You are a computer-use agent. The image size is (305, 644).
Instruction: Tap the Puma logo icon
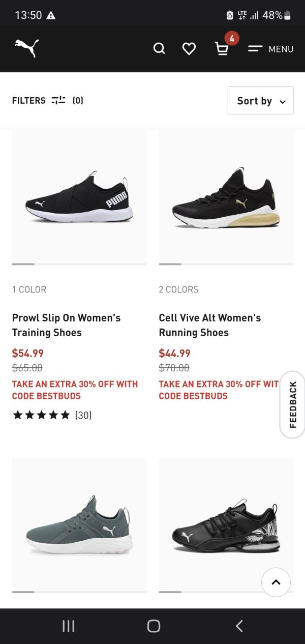(x=26, y=49)
